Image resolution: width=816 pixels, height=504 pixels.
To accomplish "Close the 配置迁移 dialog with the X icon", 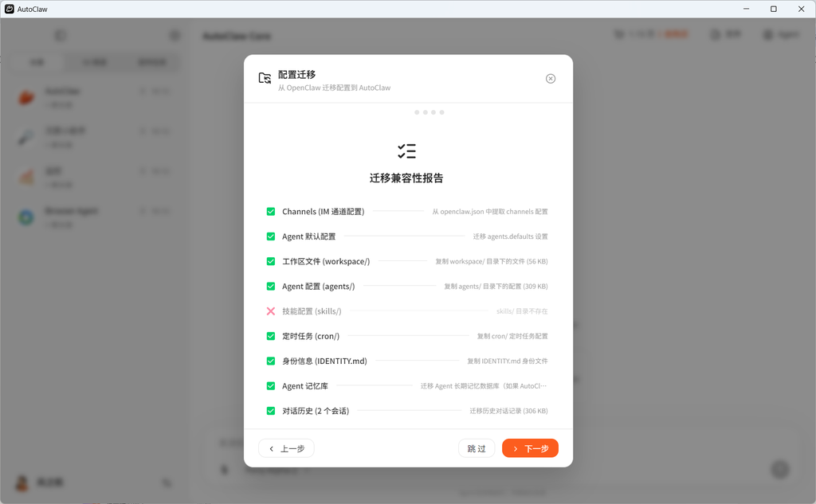I will coord(550,79).
